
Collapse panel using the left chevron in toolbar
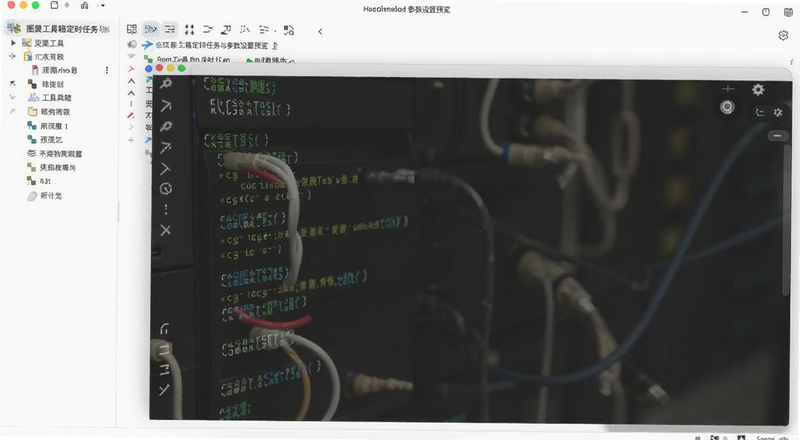[x=320, y=32]
